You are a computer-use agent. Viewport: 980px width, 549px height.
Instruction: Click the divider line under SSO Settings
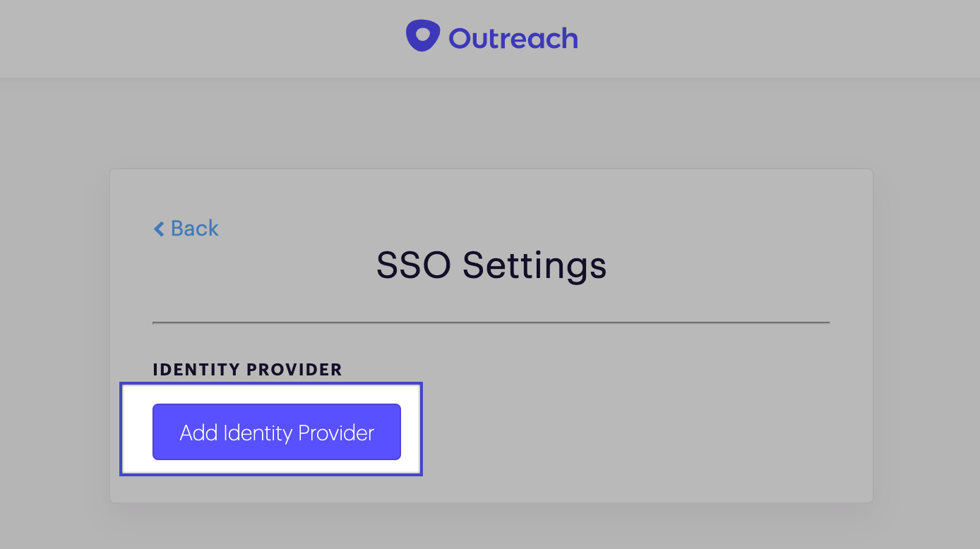pos(491,322)
